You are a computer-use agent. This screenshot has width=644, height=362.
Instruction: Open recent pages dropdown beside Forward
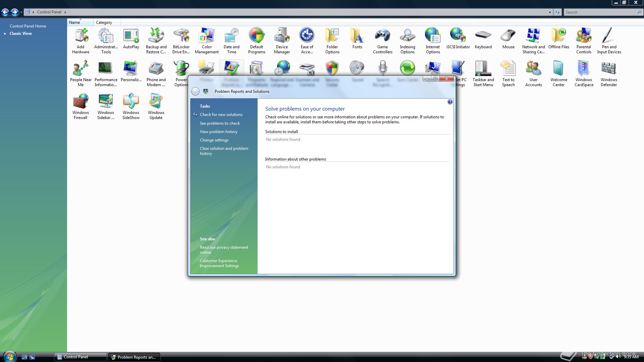click(x=21, y=12)
